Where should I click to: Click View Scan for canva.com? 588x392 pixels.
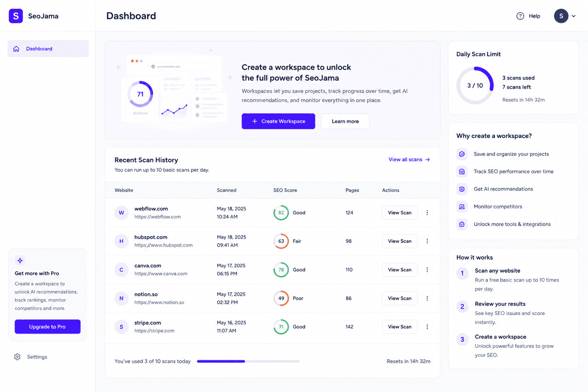click(399, 270)
